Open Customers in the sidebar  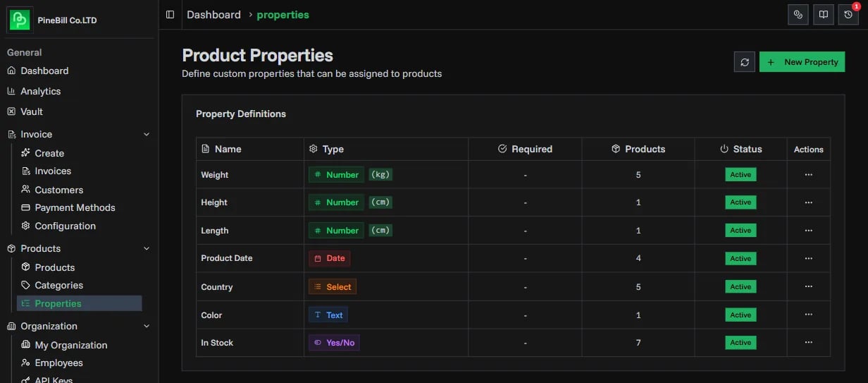(x=58, y=190)
